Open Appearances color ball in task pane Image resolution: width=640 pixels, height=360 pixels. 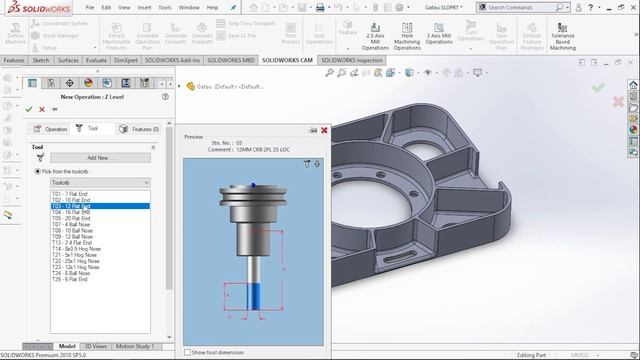633,130
